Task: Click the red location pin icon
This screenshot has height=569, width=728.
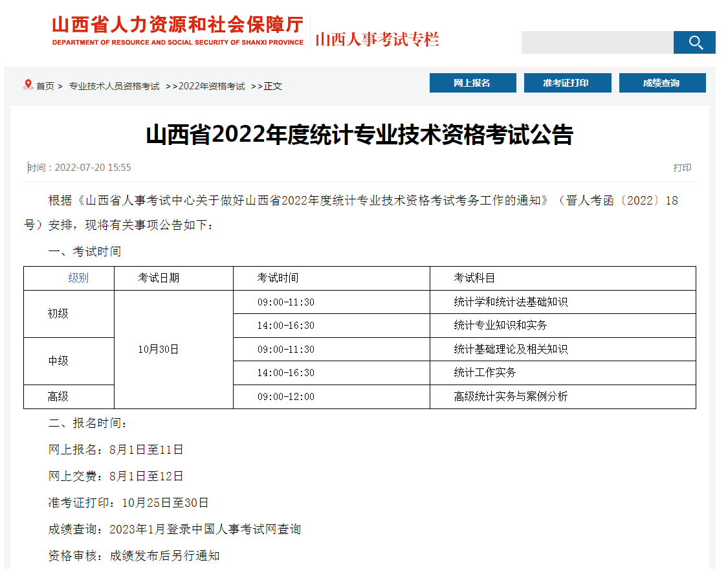Action: [x=28, y=85]
